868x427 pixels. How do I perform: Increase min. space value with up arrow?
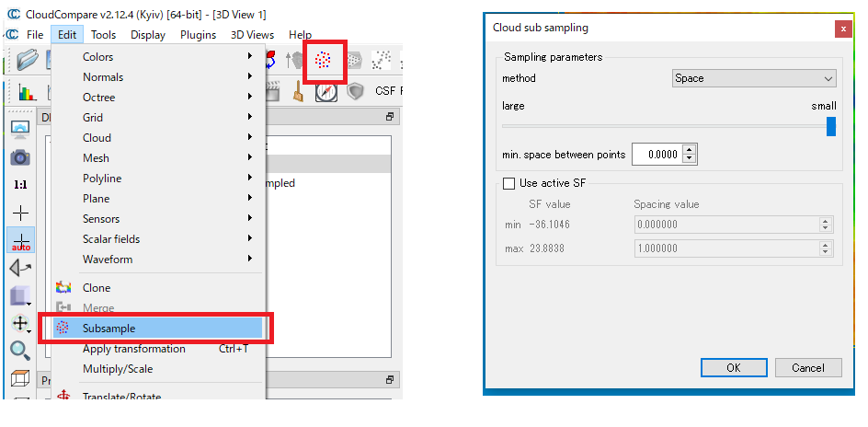(690, 149)
